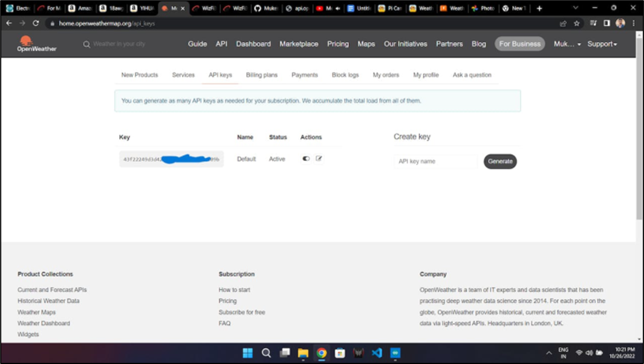Image resolution: width=644 pixels, height=364 pixels.
Task: Open the Weather Maps footer link
Action: pos(37,312)
